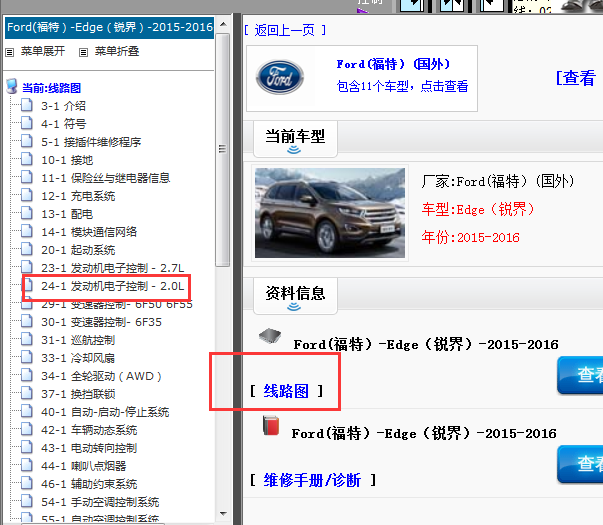Click page icon beside 4-1 符号
Screen dimensions: 603x525
[27, 123]
